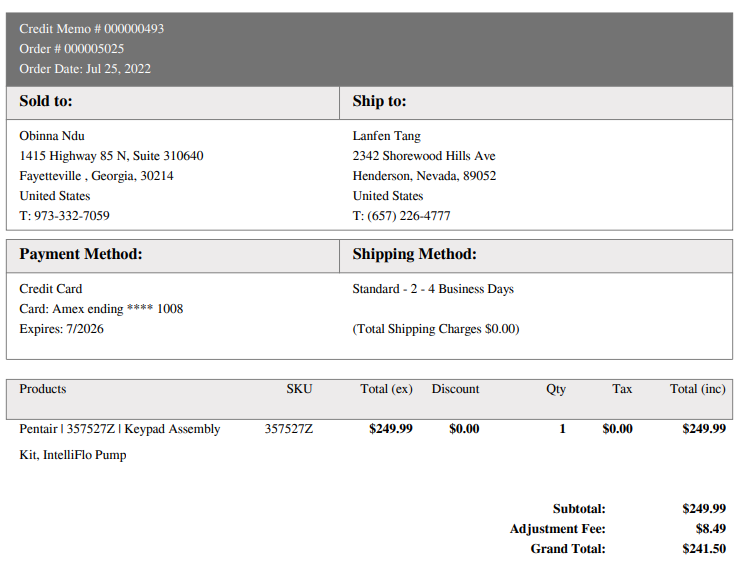Click the Shipping Method heading
Image resolution: width=741 pixels, height=578 pixels.
point(414,254)
